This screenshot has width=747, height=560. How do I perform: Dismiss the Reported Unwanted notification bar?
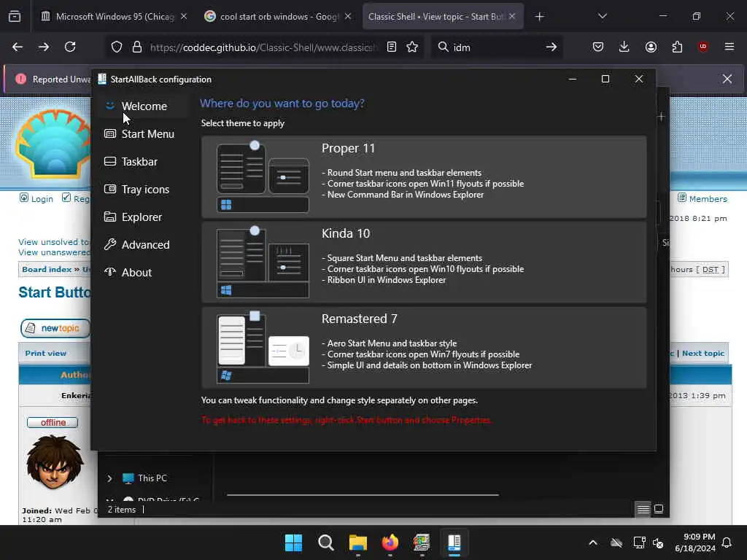[x=727, y=79]
